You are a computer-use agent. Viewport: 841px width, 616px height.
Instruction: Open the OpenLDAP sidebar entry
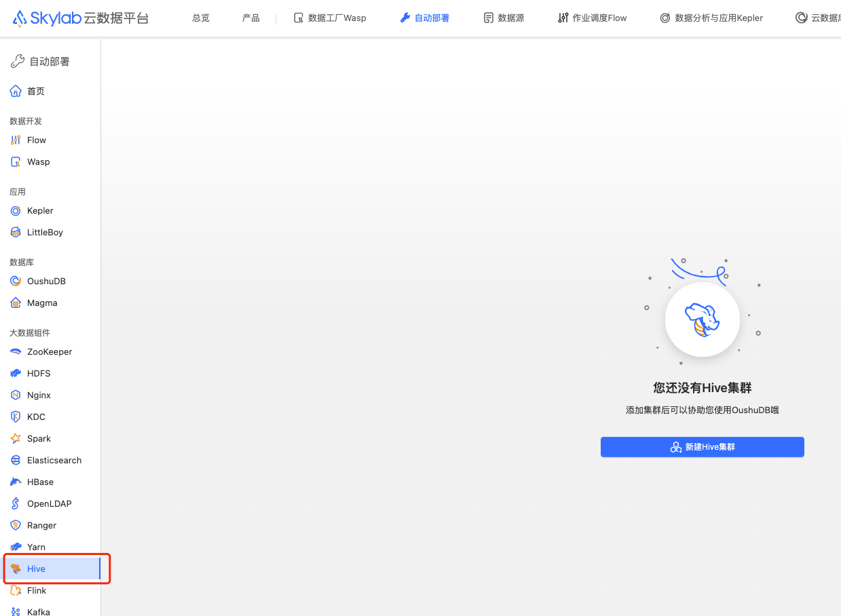pos(50,503)
